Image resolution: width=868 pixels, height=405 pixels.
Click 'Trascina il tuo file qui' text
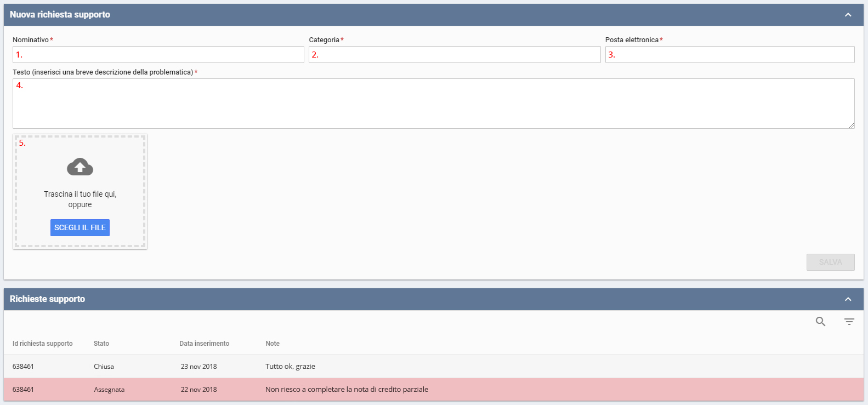80,194
